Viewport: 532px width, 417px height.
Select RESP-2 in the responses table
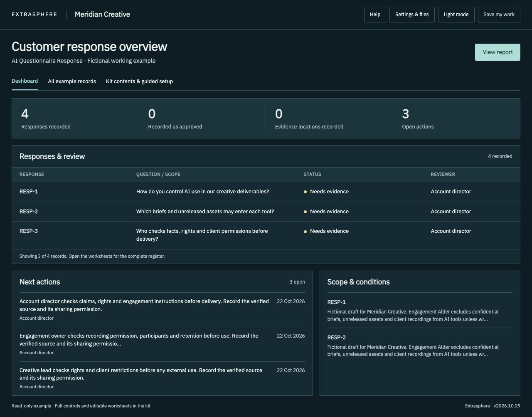(29, 212)
